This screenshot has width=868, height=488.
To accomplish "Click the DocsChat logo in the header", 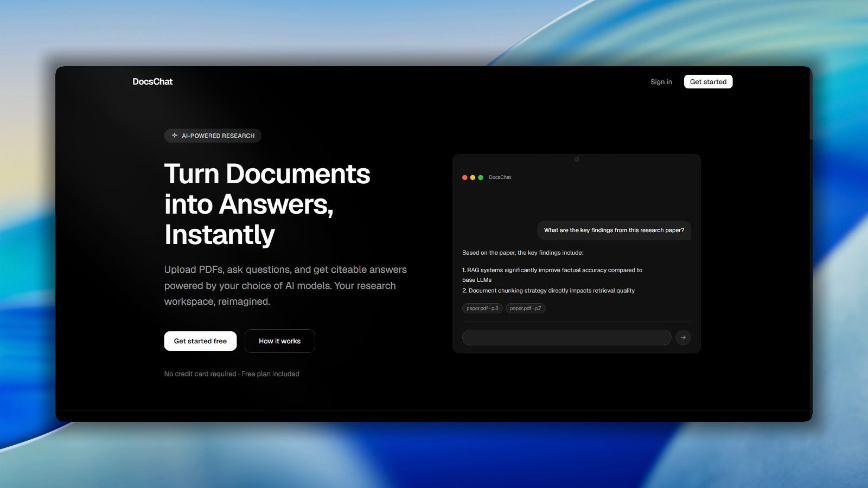I will point(152,81).
